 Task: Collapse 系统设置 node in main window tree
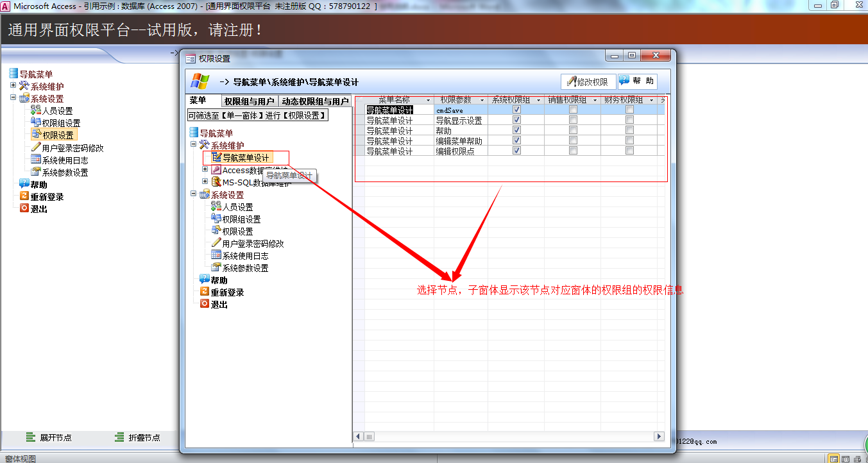tap(13, 98)
